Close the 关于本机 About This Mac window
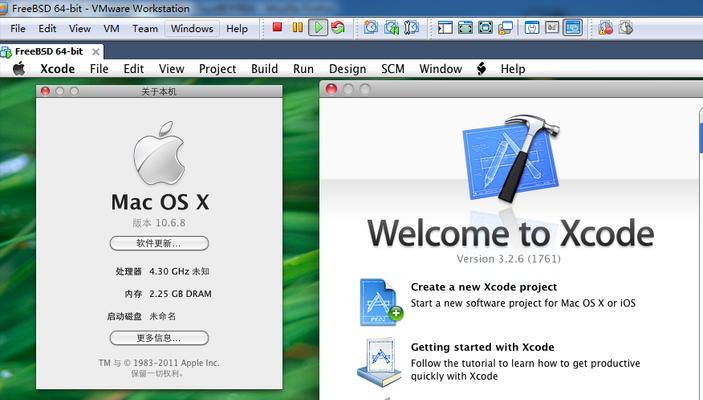The width and height of the screenshot is (703, 400). point(45,91)
